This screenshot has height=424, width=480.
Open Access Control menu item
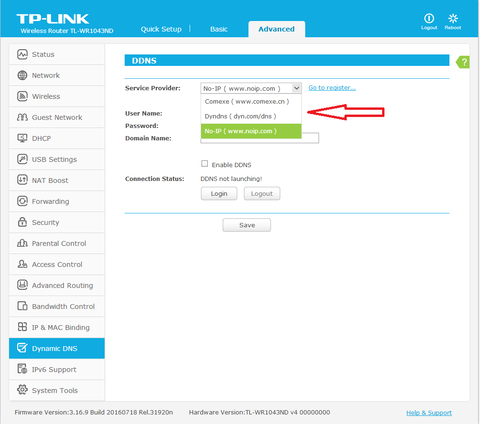tap(57, 264)
